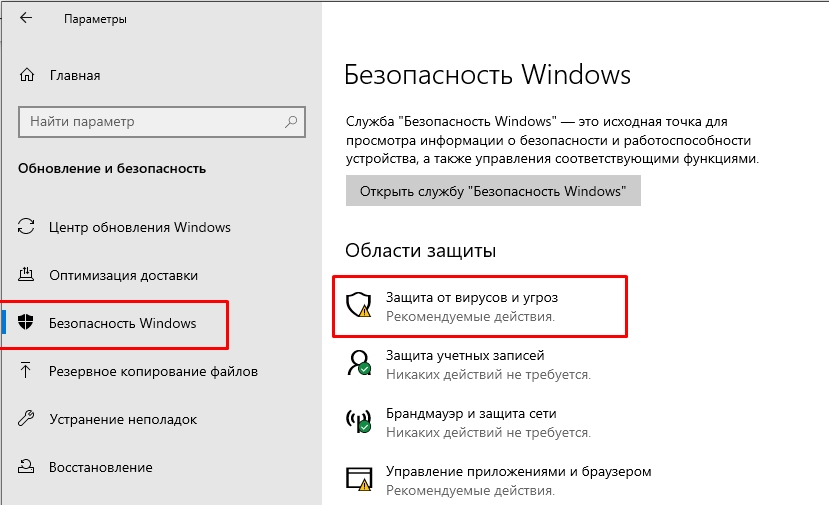Click the Backup (Резервное копирование) arrow icon
The image size is (829, 505).
tap(27, 371)
